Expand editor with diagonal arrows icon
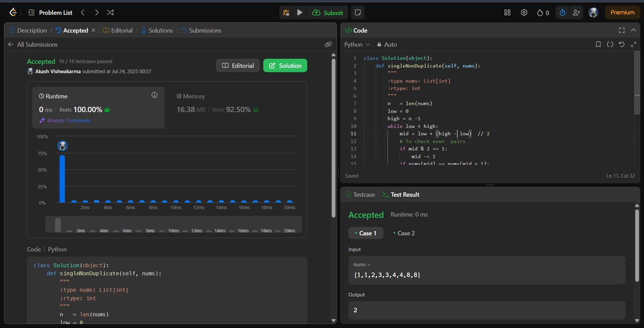 coord(633,45)
